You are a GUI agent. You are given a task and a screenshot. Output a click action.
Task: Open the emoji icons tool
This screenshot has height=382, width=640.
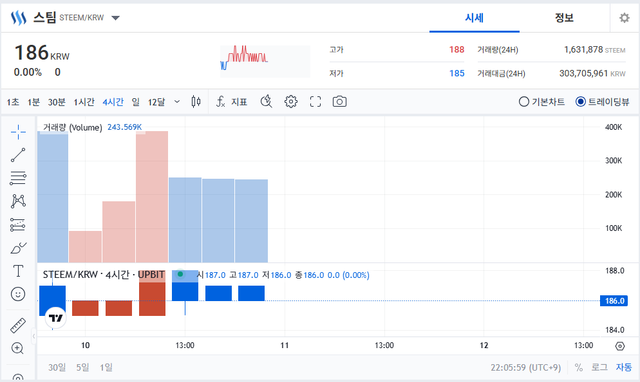(x=18, y=294)
